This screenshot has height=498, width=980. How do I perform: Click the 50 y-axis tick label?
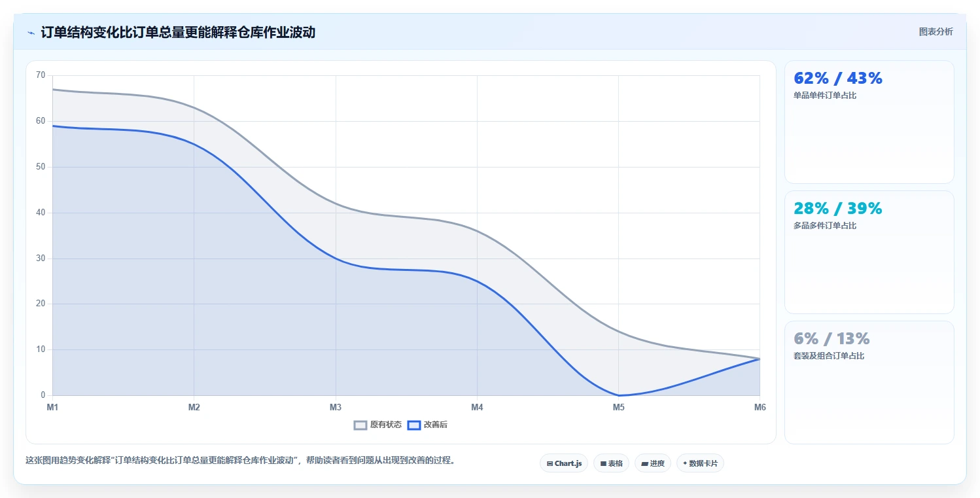(41, 167)
